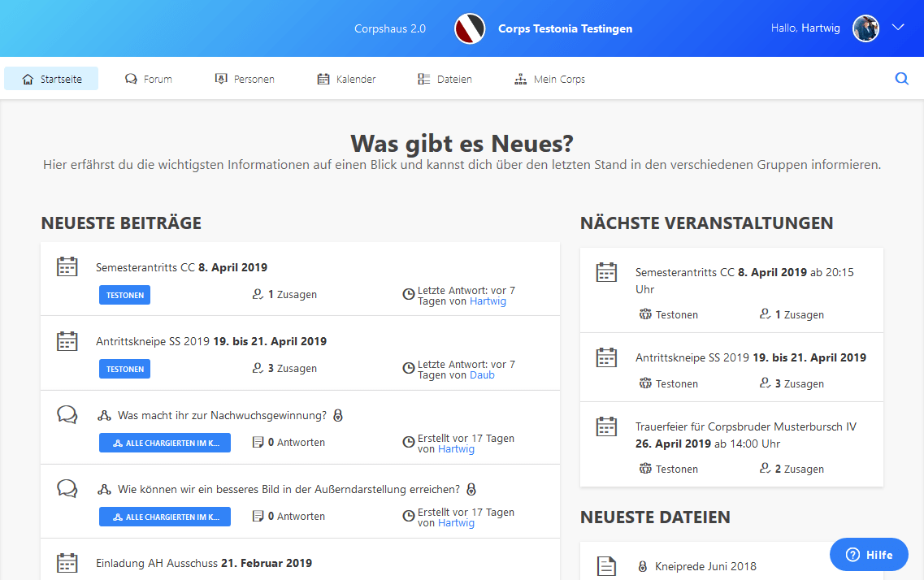Click reply icon of Außerndarstellung 0 Antworten

(258, 516)
